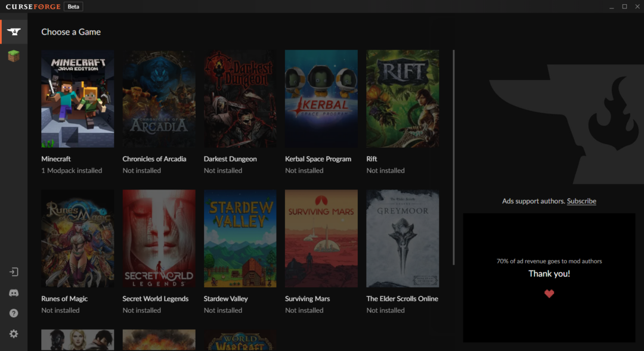Click the 'Thank you!' text in ad panel

(549, 274)
